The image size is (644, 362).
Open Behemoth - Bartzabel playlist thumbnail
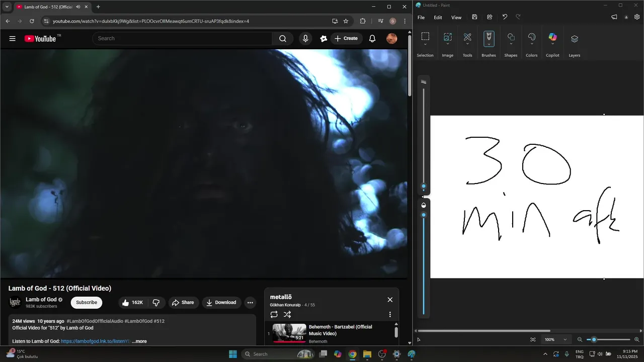(x=289, y=333)
